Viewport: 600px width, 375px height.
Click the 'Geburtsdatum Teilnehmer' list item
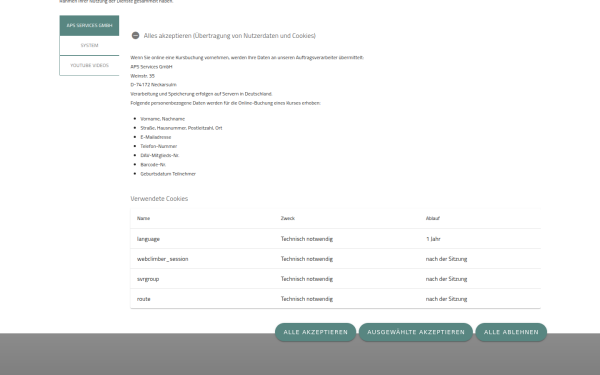[x=168, y=174]
